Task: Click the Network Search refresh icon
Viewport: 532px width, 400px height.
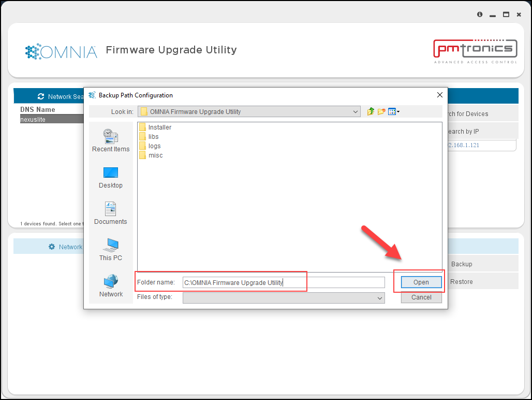Action: pos(41,96)
